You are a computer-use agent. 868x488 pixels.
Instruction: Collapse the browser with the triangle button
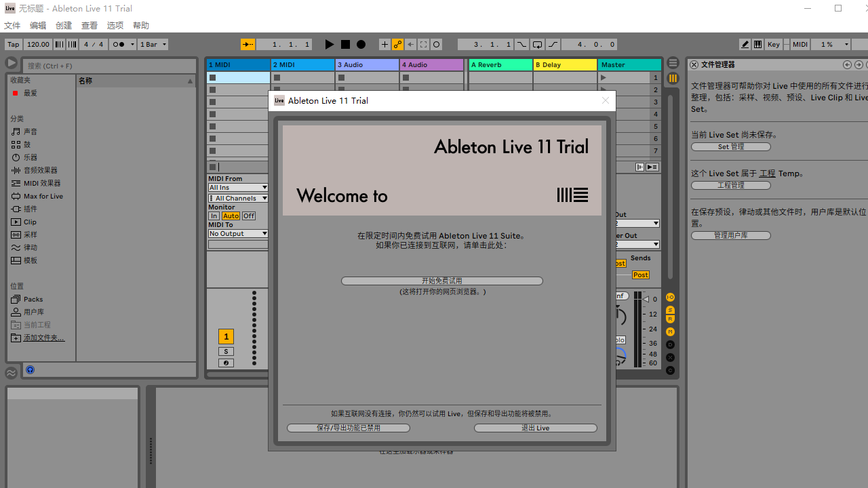[12, 63]
